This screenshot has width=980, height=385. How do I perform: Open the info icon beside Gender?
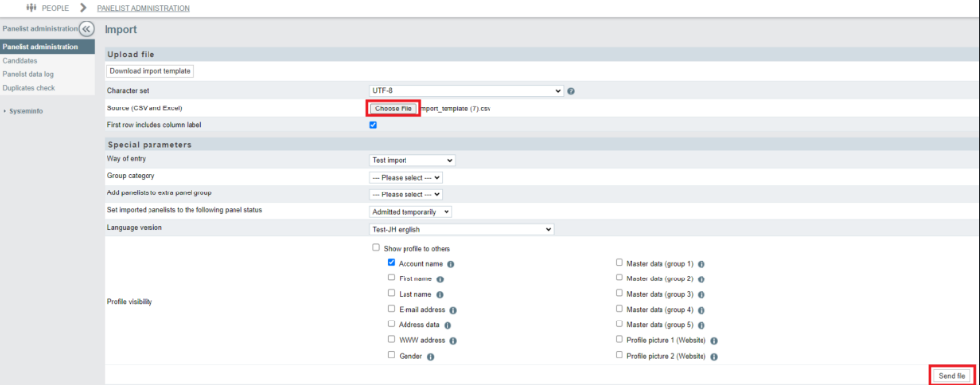tap(431, 357)
